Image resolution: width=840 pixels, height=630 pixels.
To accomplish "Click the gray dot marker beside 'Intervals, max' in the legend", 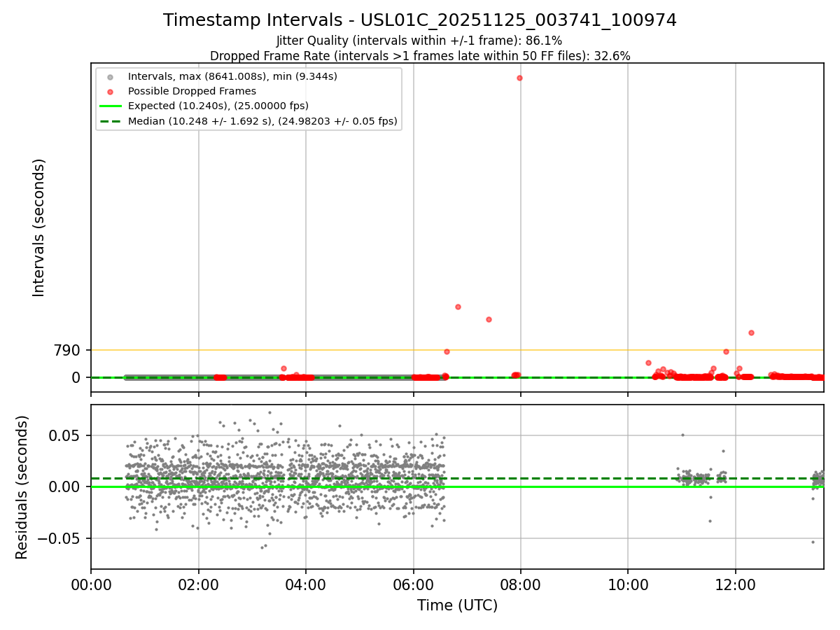I will click(x=110, y=76).
